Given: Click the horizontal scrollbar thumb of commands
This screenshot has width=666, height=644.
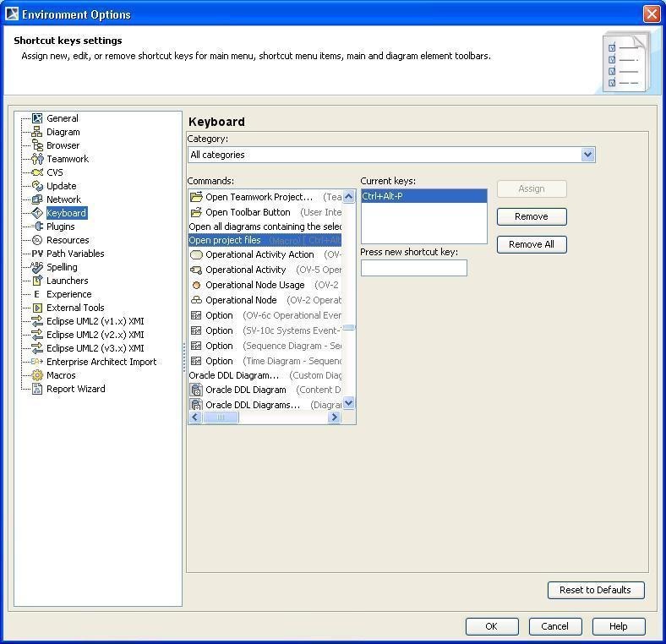Looking at the screenshot, I should [221, 418].
